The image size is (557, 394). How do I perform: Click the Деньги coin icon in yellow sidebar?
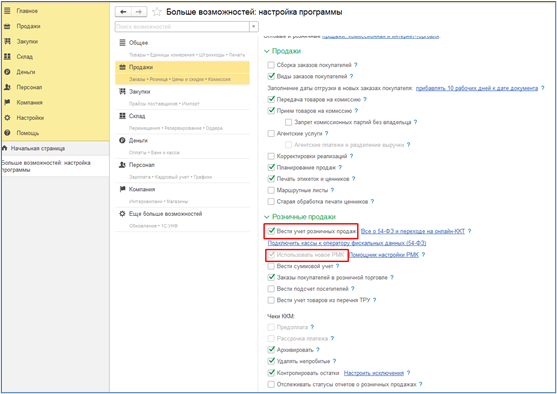(7, 72)
